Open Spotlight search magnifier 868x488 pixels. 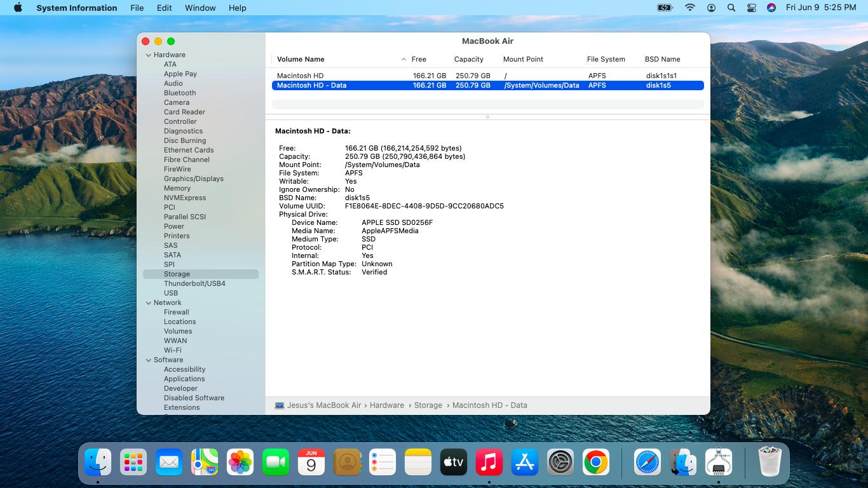pos(731,8)
